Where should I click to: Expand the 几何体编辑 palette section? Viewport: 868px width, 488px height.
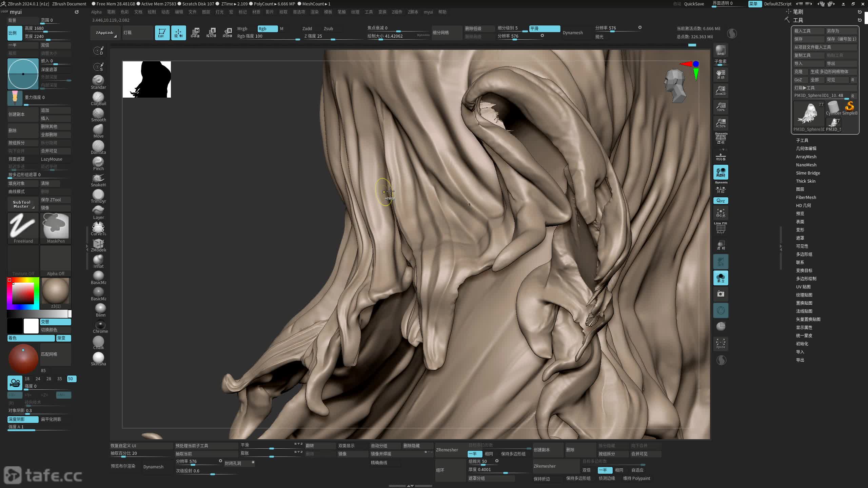pyautogui.click(x=806, y=148)
